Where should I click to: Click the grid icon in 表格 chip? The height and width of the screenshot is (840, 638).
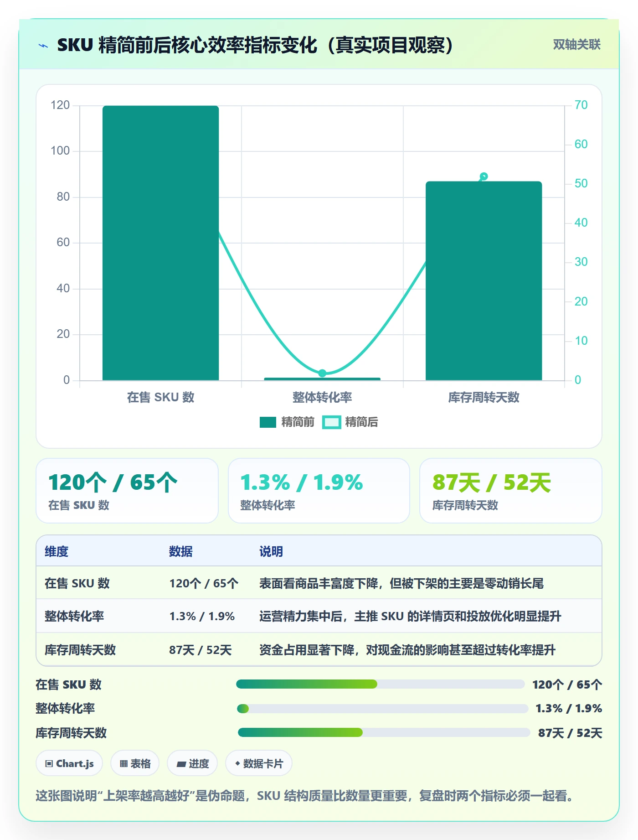[124, 764]
